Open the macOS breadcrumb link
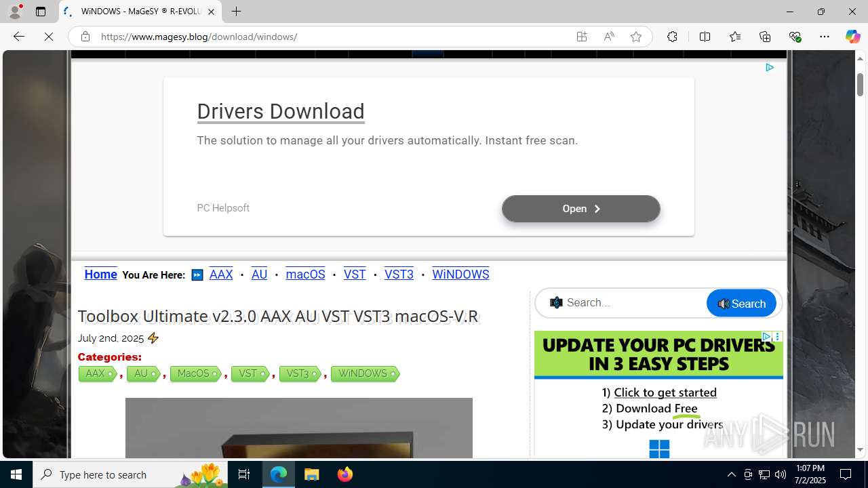The image size is (868, 488). pos(305,274)
